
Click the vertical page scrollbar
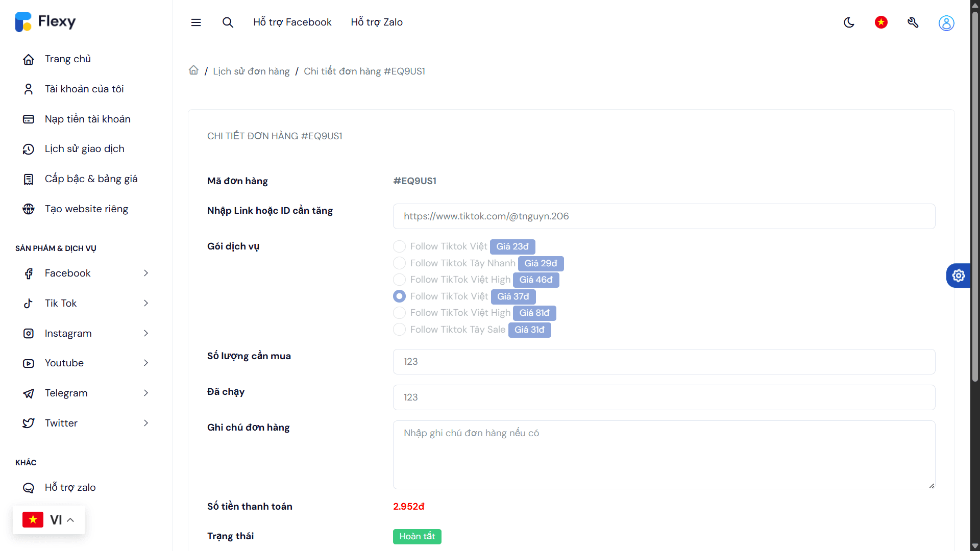point(975,196)
